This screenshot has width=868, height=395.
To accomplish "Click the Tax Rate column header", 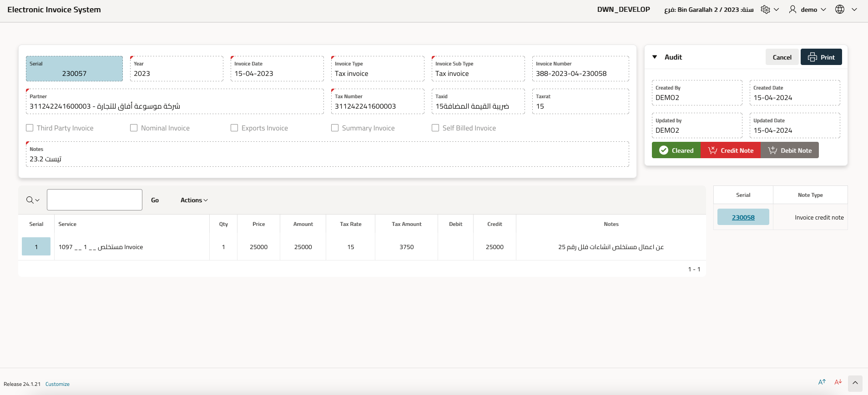I will click(351, 224).
